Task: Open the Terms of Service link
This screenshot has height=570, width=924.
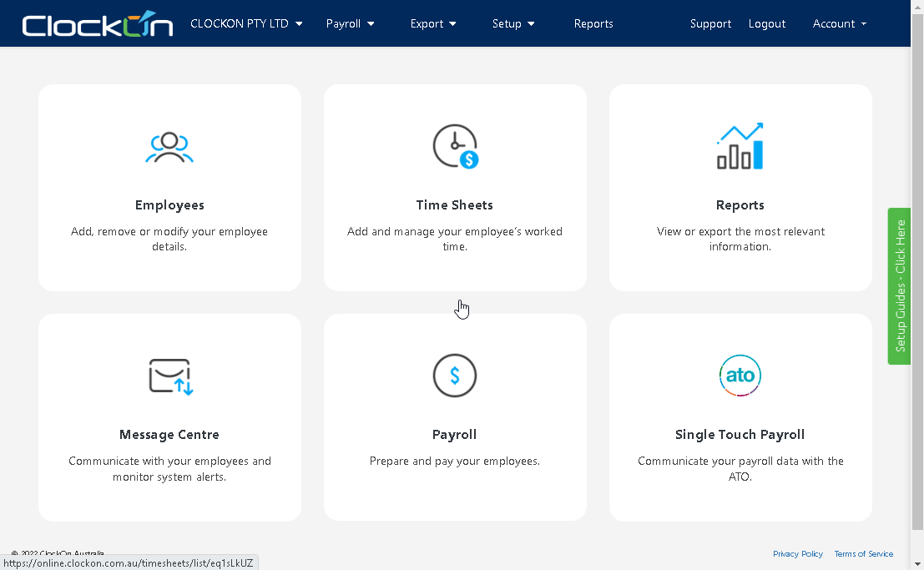Action: [863, 553]
